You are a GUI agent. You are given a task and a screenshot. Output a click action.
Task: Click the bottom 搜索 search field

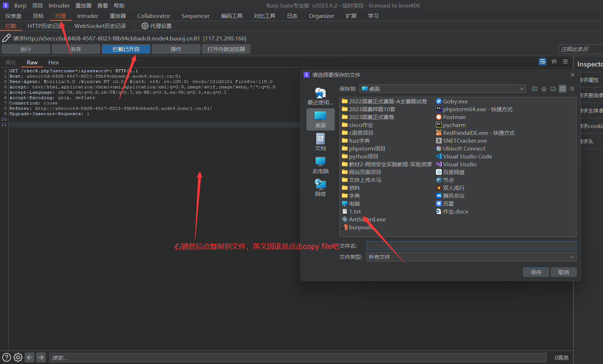(x=298, y=358)
